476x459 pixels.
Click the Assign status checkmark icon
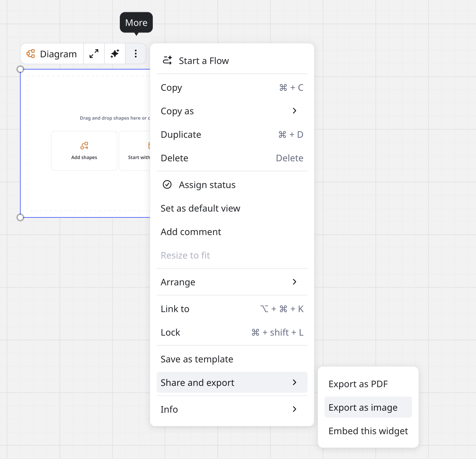167,185
